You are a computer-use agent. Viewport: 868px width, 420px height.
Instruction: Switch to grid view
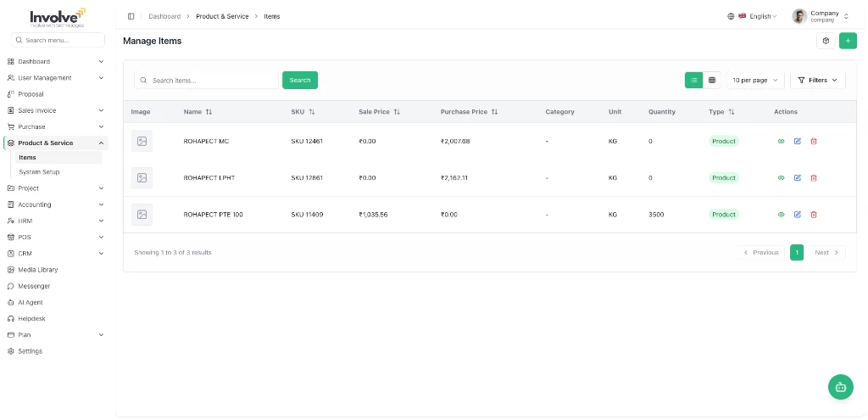tap(712, 81)
